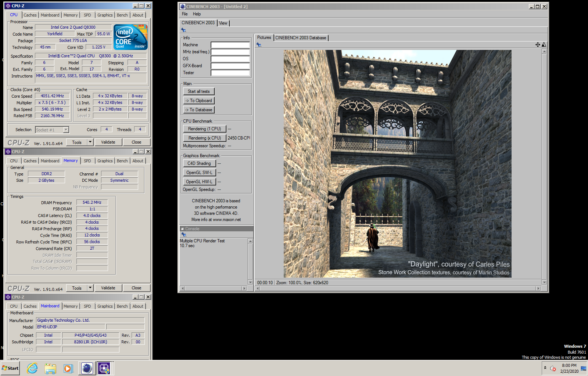Screen dimensions: 588x376
Task: Click the -> To Clipboard button
Action: (x=199, y=101)
